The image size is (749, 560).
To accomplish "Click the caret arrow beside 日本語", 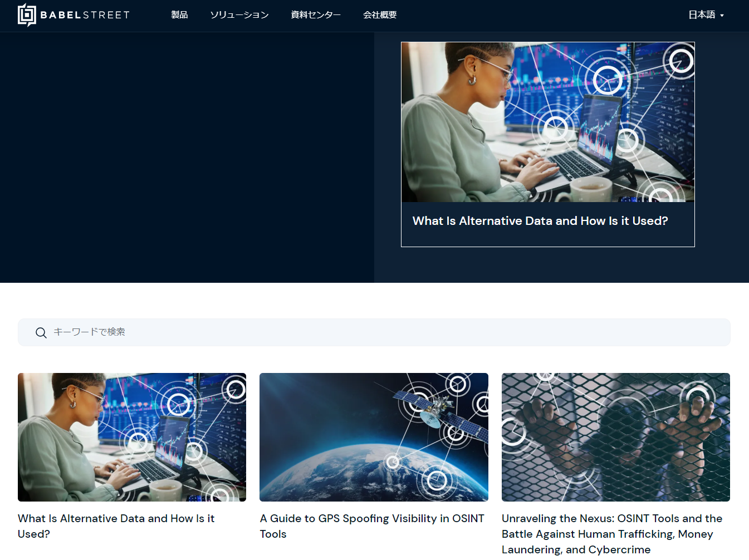I will click(722, 16).
